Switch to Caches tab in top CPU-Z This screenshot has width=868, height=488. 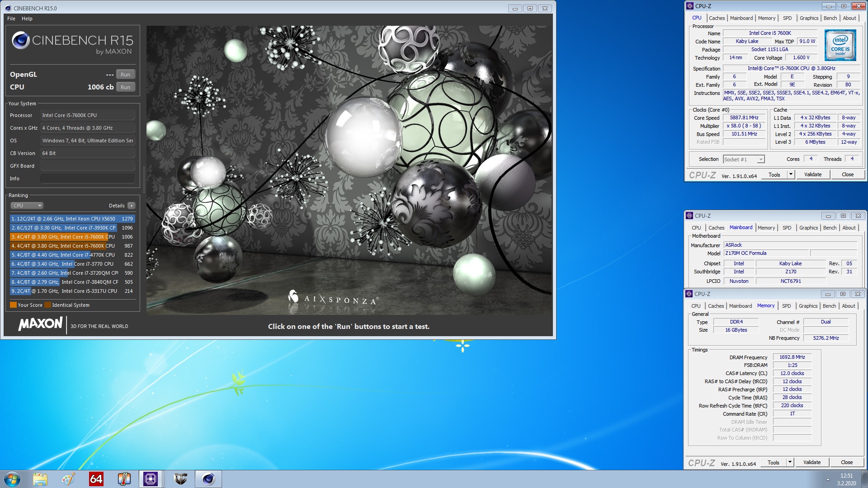click(717, 18)
